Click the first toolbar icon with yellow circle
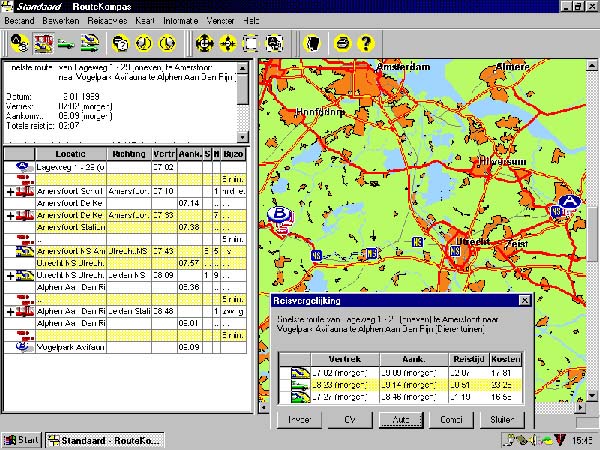The height and width of the screenshot is (450, 600). pyautogui.click(x=19, y=43)
